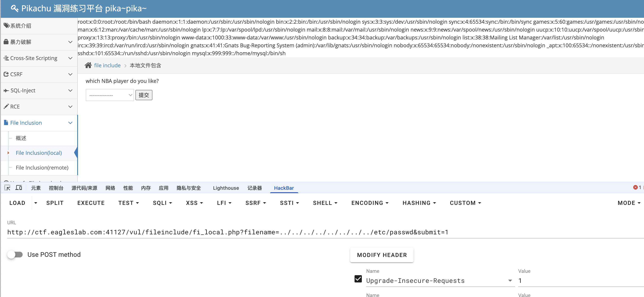The height and width of the screenshot is (297, 644).
Task: Open the LFI payload dropdown
Action: click(x=224, y=203)
